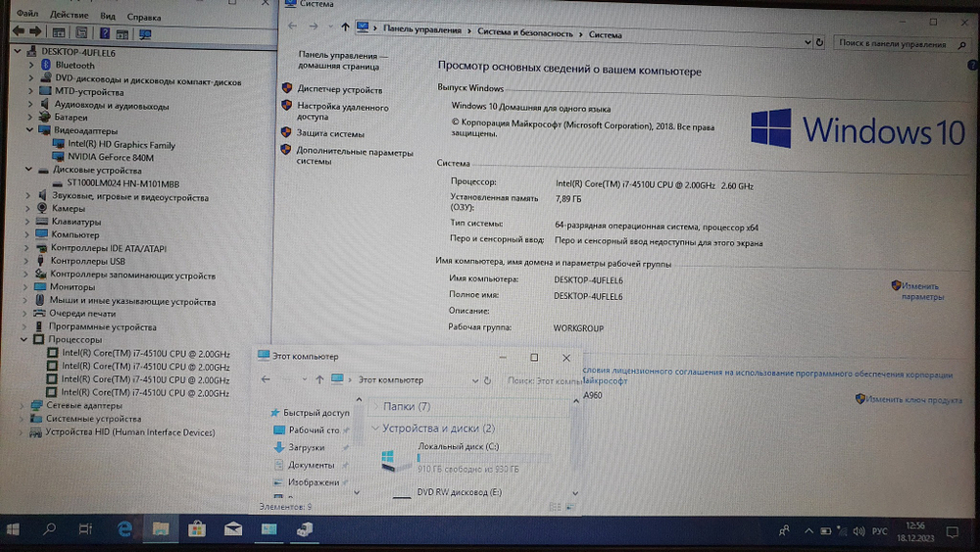Open the notification center icon
This screenshot has width=980, height=552.
[952, 532]
